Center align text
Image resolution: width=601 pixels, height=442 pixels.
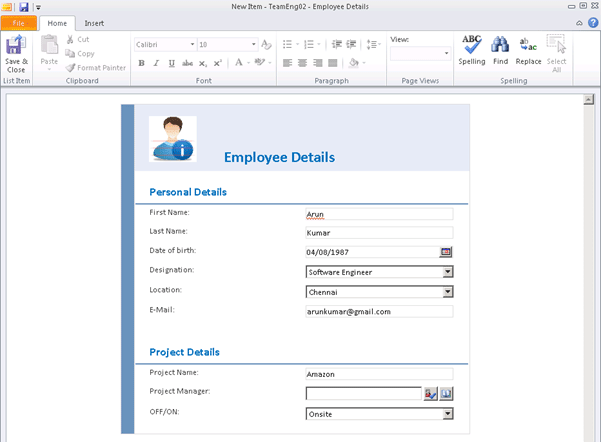302,63
